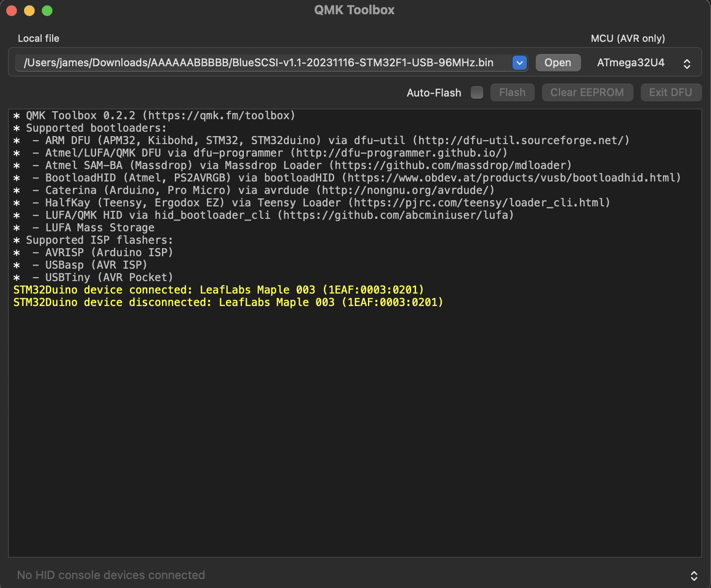
Task: Close the QMK Toolbox window
Action: (x=12, y=11)
